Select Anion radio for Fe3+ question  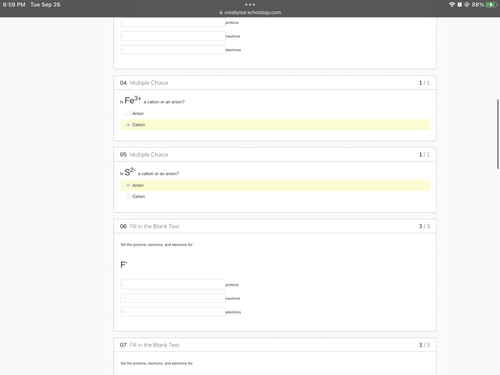(128, 114)
